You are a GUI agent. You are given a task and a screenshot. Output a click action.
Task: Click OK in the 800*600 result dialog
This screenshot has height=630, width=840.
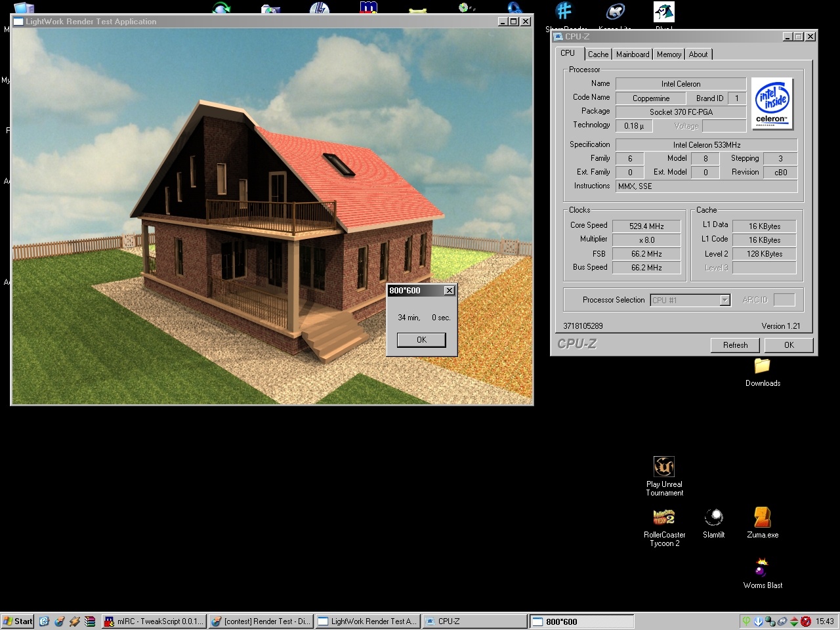(x=421, y=340)
